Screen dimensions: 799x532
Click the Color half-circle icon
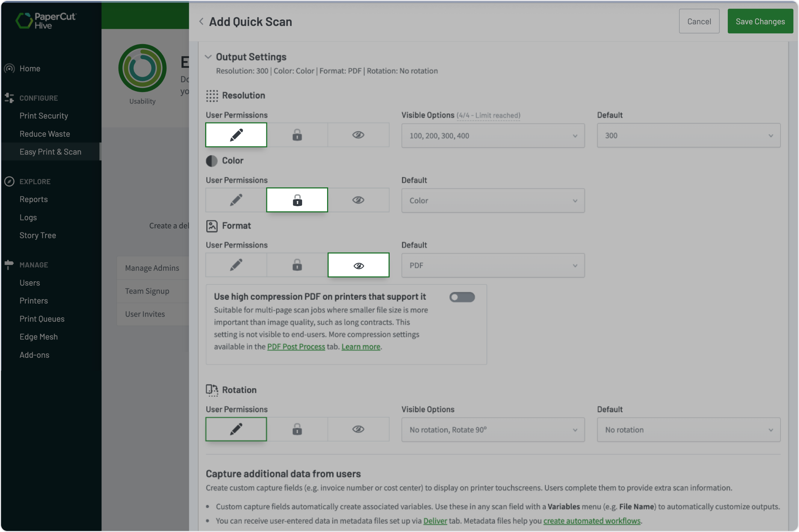[x=211, y=161]
